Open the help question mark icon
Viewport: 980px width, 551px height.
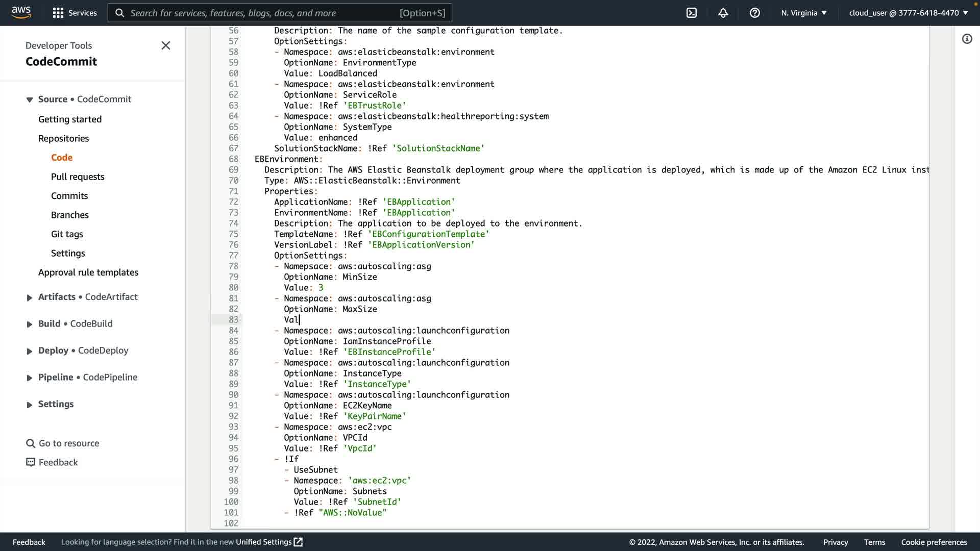[x=755, y=13]
